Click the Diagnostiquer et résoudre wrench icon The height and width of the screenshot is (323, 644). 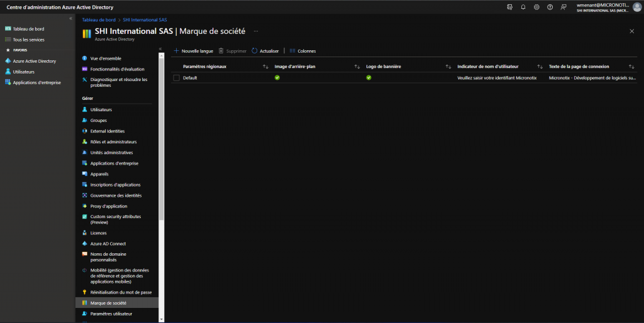click(85, 80)
